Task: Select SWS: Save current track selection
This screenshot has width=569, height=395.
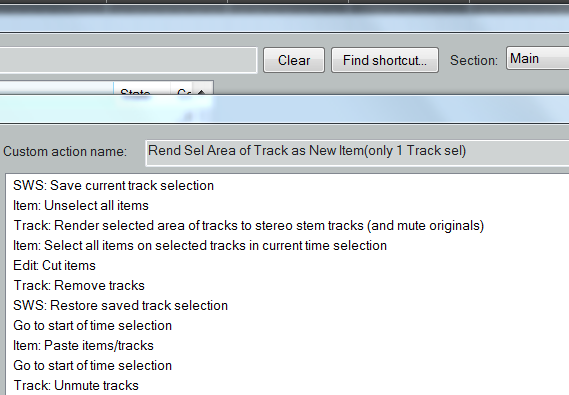Action: click(x=114, y=185)
